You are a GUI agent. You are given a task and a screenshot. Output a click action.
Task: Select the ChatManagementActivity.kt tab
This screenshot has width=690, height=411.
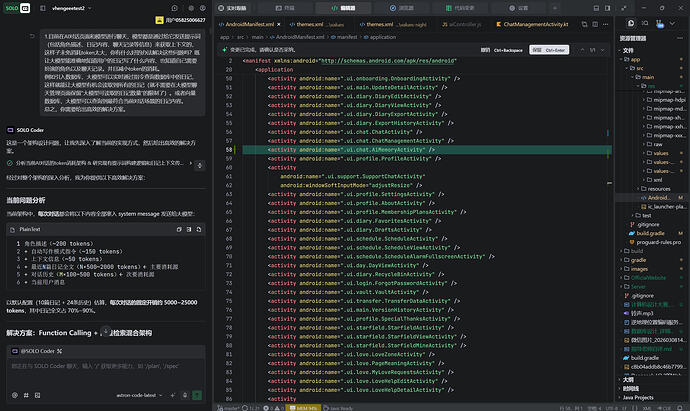tap(532, 24)
